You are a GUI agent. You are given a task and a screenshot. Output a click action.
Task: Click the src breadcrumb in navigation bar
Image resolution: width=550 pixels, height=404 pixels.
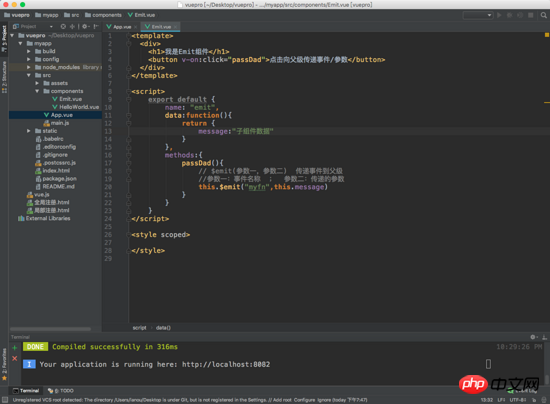[72, 15]
